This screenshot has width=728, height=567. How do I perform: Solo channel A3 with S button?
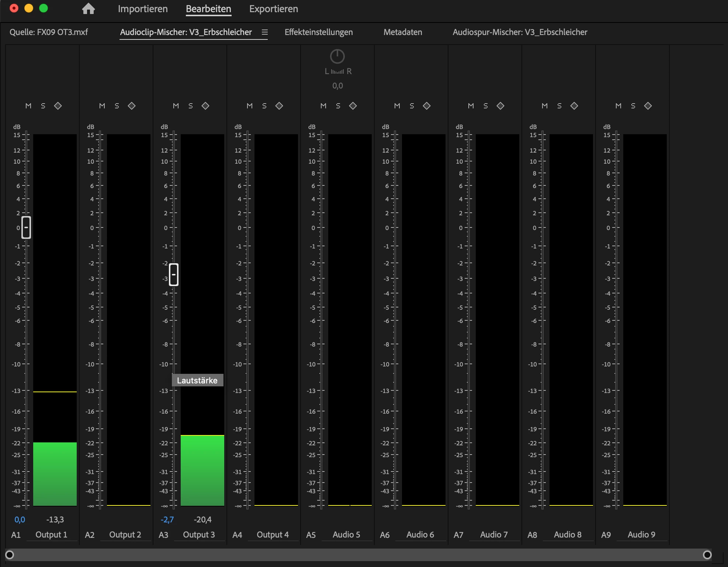click(x=191, y=106)
